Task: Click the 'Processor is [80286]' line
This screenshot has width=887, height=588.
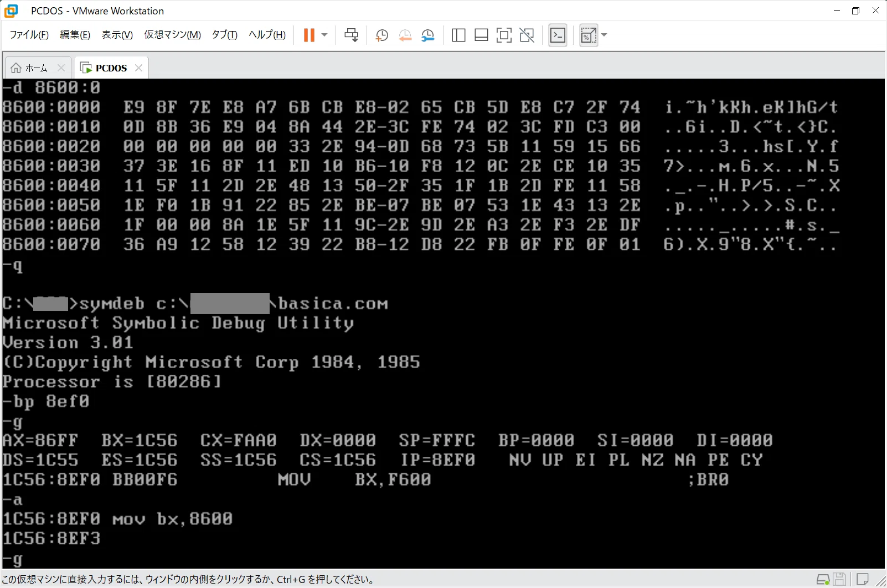Action: coord(112,381)
